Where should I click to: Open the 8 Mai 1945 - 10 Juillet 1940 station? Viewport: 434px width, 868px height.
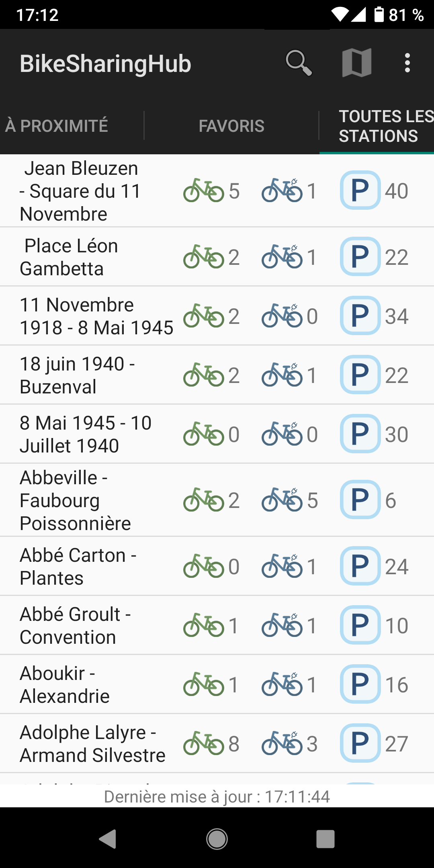tap(86, 434)
